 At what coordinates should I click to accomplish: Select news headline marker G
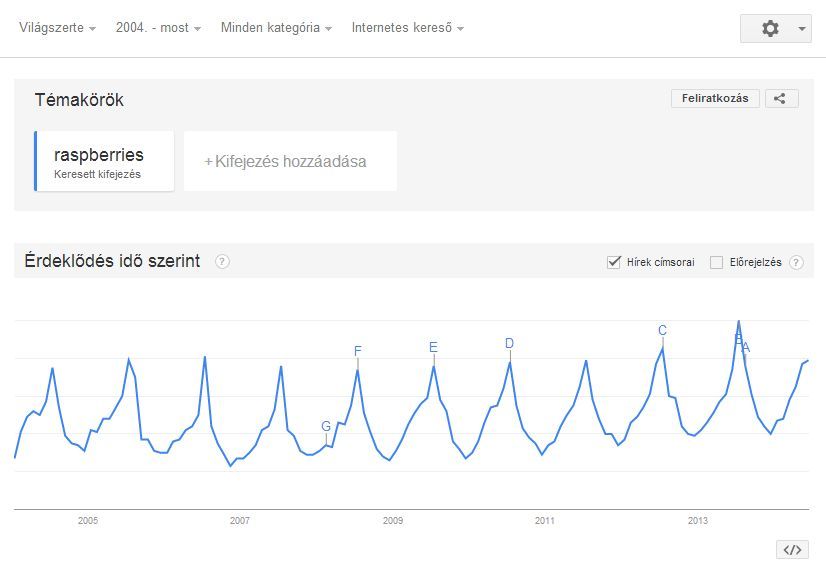tap(326, 426)
